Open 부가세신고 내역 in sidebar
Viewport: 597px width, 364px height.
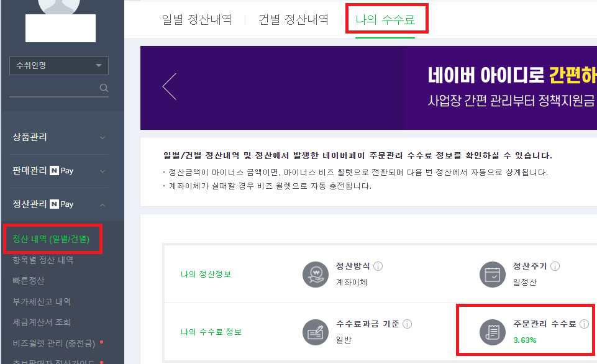[42, 302]
